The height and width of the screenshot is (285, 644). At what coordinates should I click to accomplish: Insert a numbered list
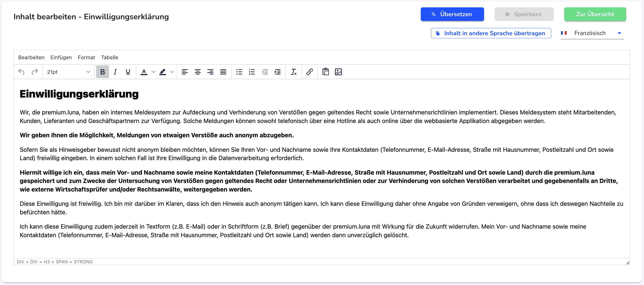tap(252, 72)
